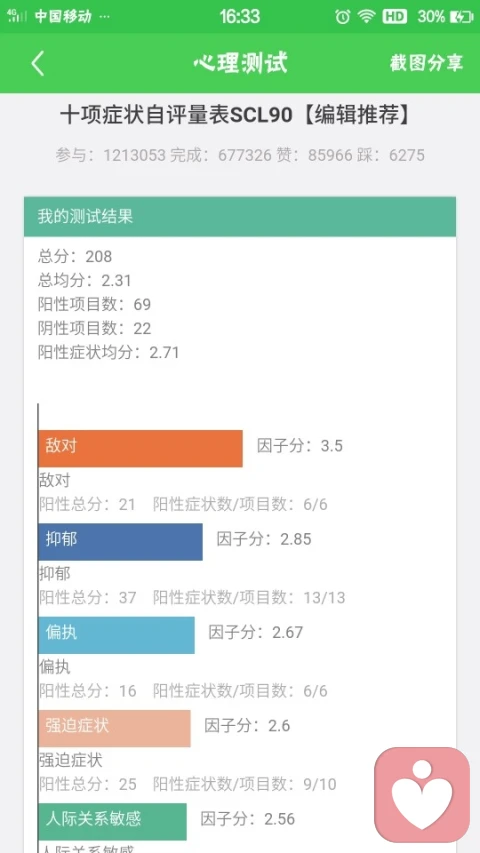Tap the 敌对 因子分 3.5 label
480x853 pixels.
coord(300,446)
